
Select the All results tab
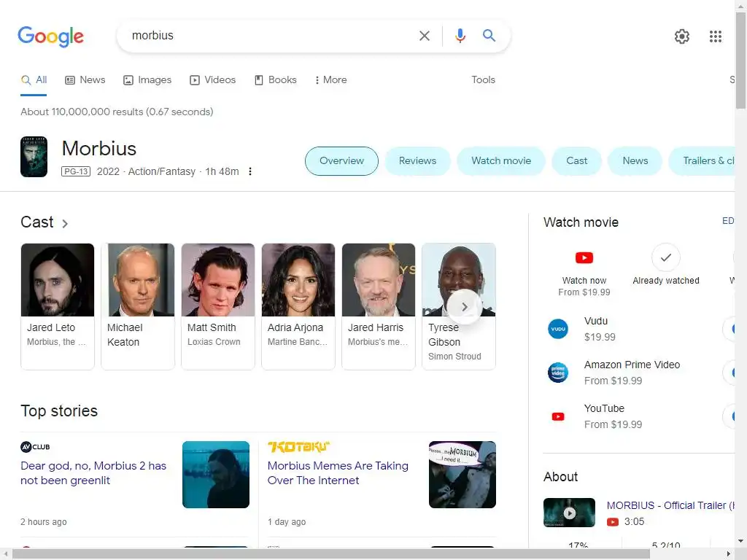coord(34,80)
